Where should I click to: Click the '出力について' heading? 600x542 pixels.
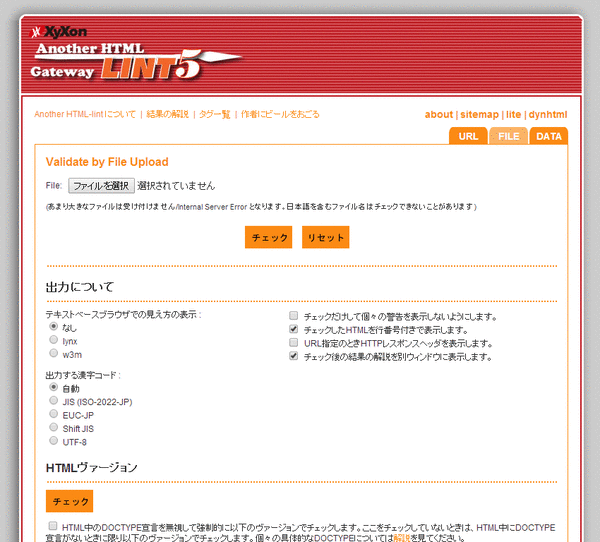coord(80,287)
